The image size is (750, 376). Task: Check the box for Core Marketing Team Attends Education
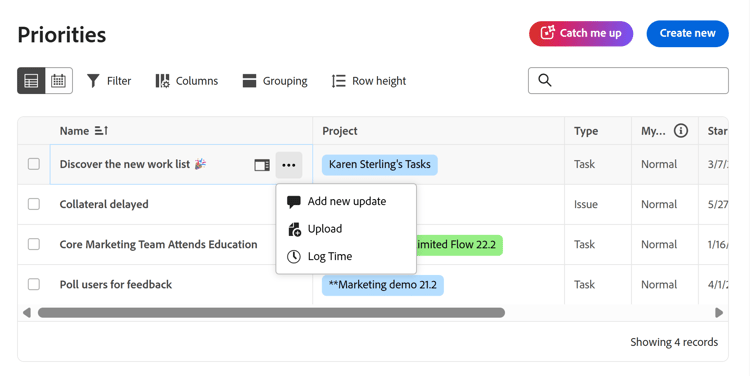click(x=33, y=244)
